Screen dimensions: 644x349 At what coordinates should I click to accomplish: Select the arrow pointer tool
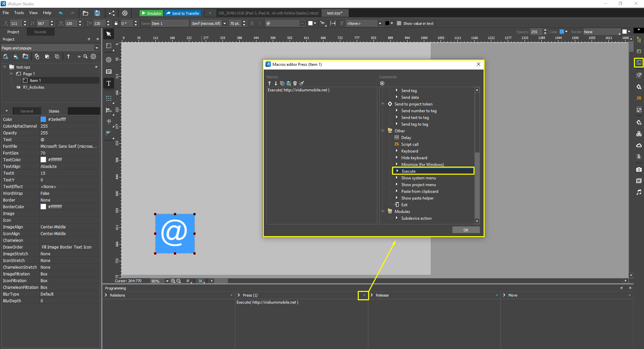pyautogui.click(x=109, y=34)
